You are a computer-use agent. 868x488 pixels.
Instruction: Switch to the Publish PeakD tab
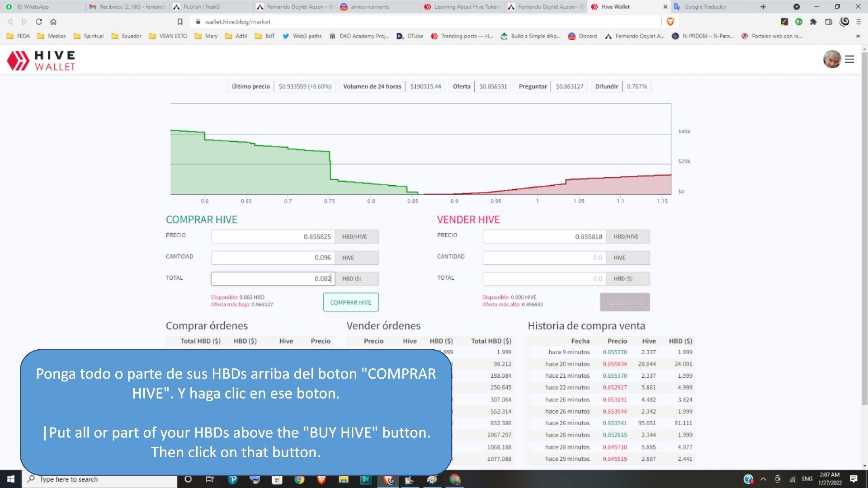tap(211, 7)
